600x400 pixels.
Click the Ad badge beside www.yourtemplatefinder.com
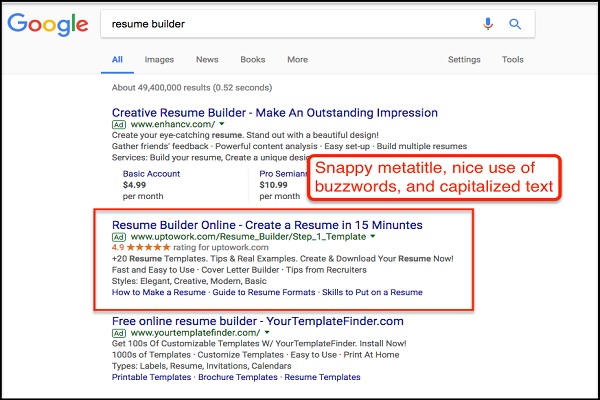click(x=119, y=333)
